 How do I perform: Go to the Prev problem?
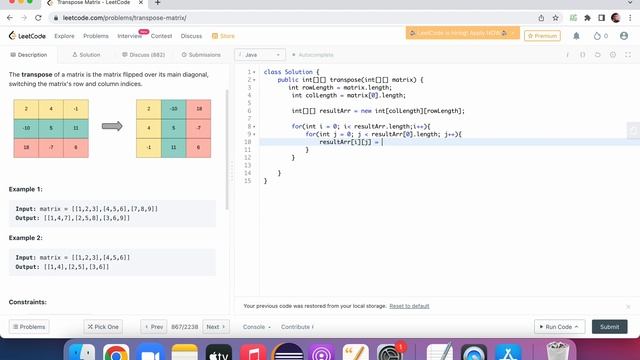pyautogui.click(x=154, y=327)
